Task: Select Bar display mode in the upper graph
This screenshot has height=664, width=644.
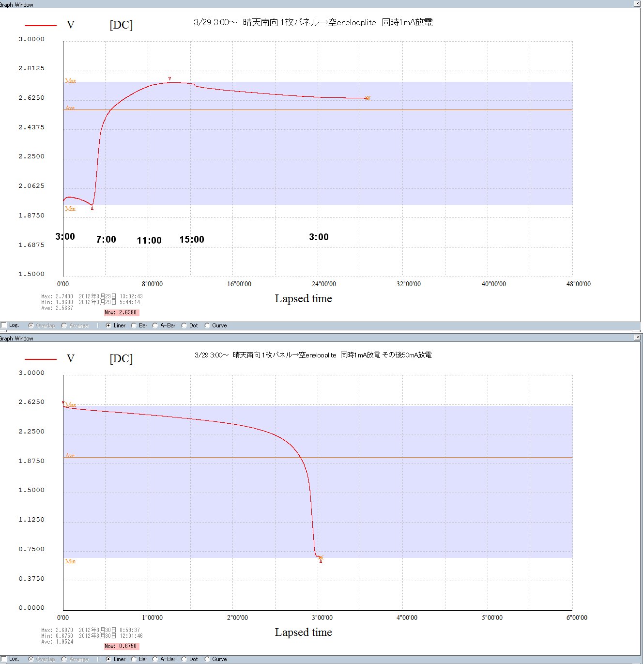Action: click(x=134, y=326)
